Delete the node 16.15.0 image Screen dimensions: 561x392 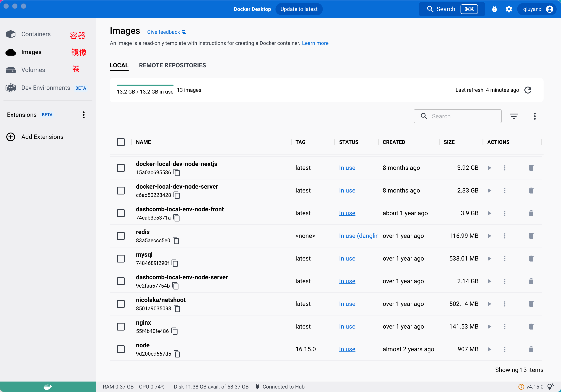click(531, 349)
